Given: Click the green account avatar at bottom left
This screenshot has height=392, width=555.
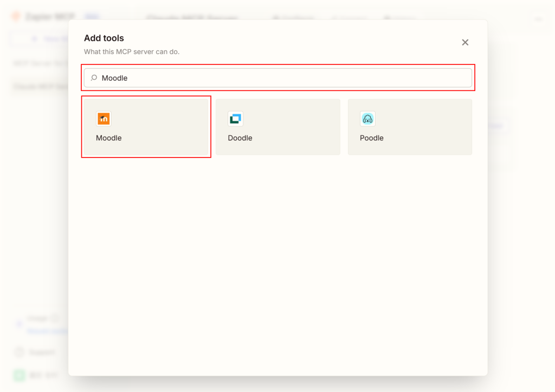Looking at the screenshot, I should pyautogui.click(x=20, y=375).
